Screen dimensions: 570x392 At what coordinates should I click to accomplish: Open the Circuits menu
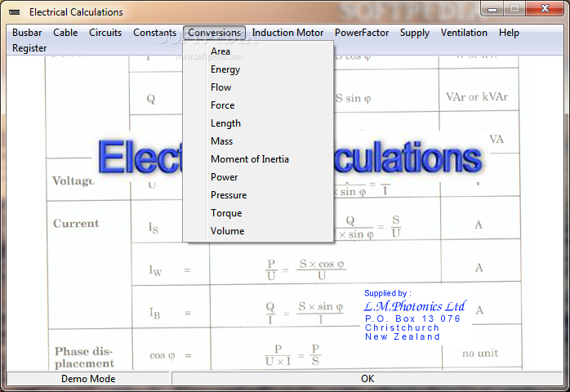pyautogui.click(x=105, y=33)
